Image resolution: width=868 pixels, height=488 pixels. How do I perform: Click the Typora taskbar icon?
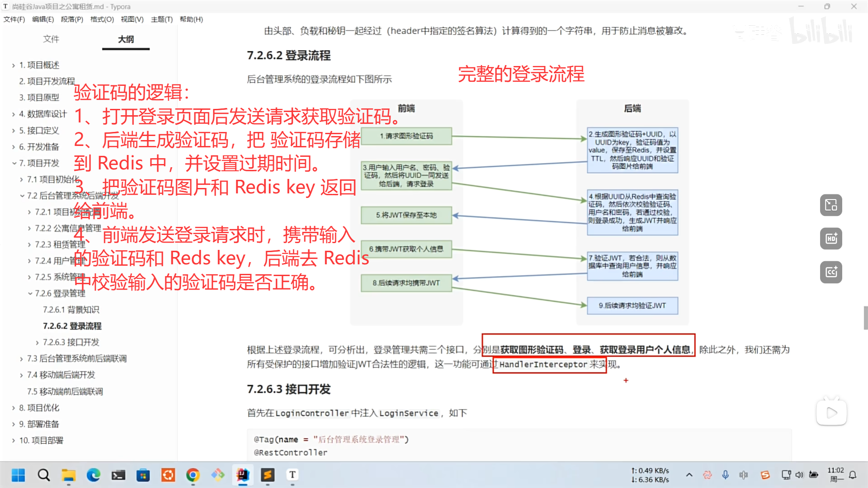(x=292, y=475)
